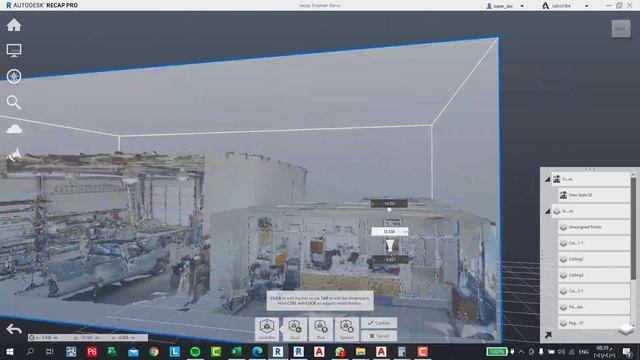Viewport: 640px width, 360px height.
Task: Select the Unassigned Points region
Action: (x=594, y=227)
